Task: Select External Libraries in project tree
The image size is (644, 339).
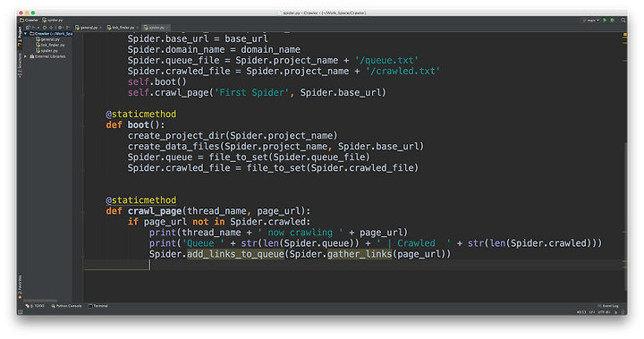Action: coord(47,56)
